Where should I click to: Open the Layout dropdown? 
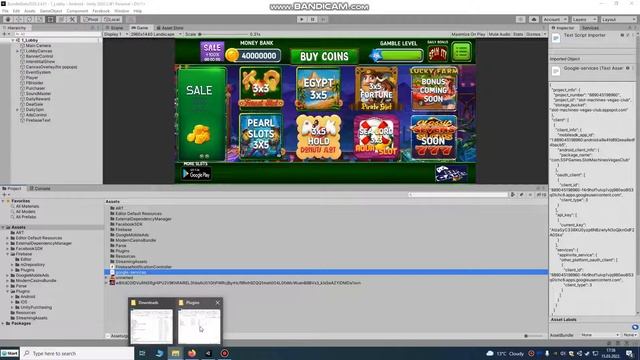618,19
